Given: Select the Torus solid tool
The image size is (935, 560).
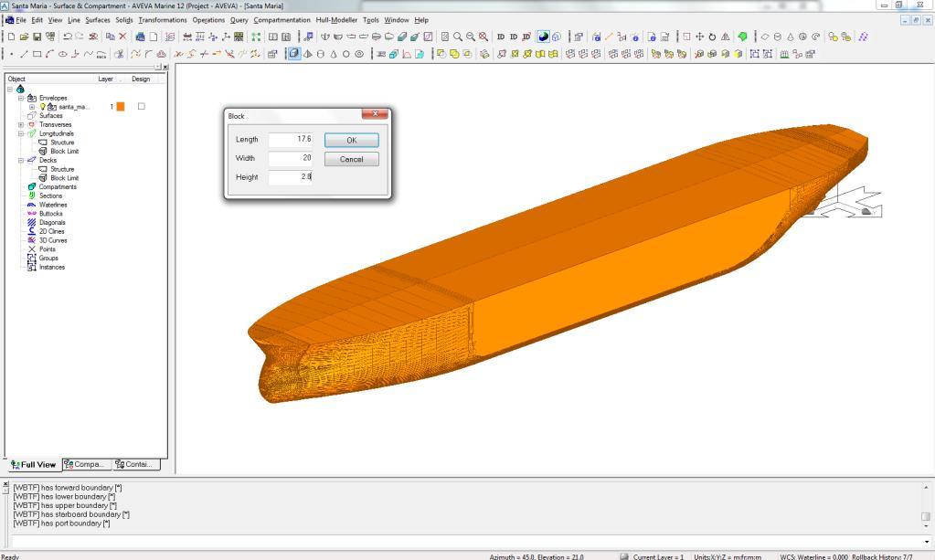Looking at the screenshot, I should (359, 54).
